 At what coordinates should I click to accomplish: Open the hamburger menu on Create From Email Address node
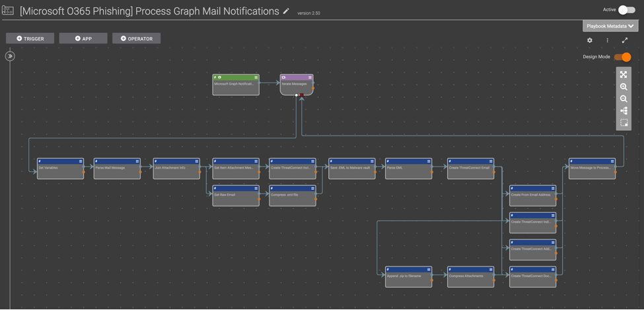pyautogui.click(x=553, y=188)
